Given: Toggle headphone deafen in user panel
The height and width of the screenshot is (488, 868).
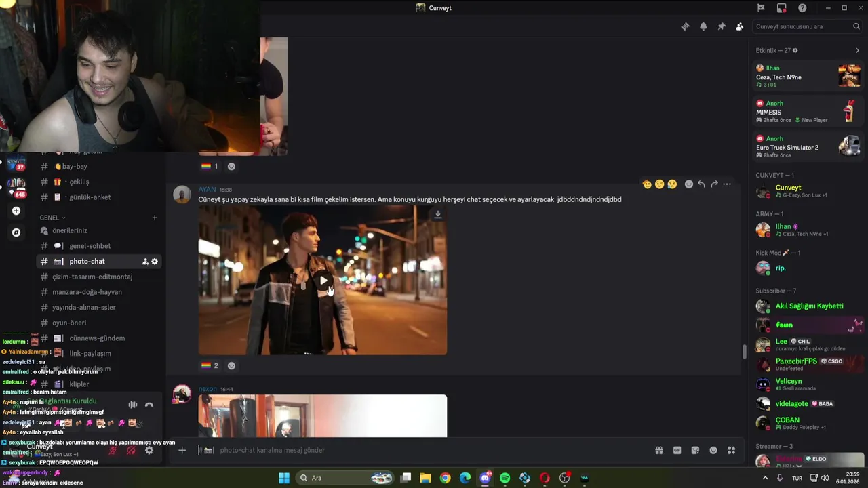Looking at the screenshot, I should pos(131,450).
